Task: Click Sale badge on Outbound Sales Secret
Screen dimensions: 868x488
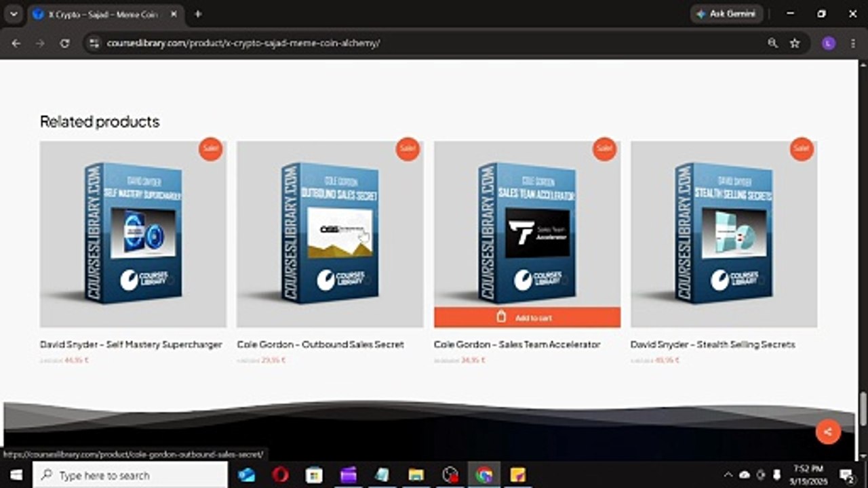Action: 408,148
